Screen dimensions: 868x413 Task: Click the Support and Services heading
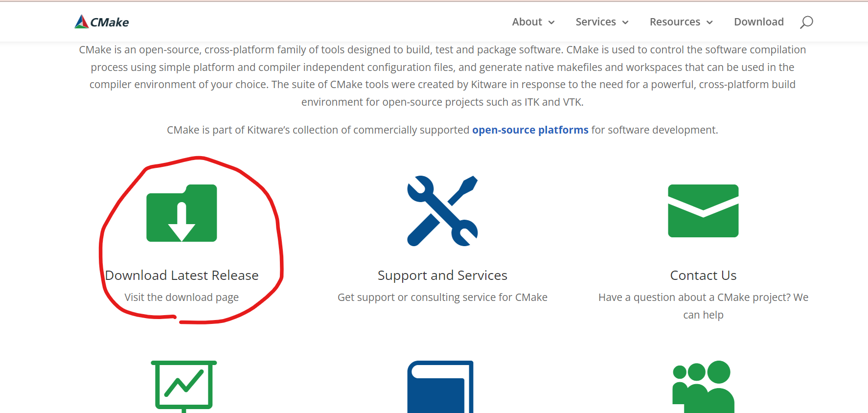[442, 275]
